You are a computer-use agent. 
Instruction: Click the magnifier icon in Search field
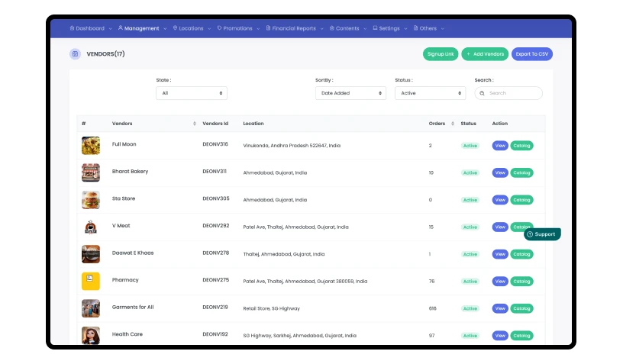[482, 93]
